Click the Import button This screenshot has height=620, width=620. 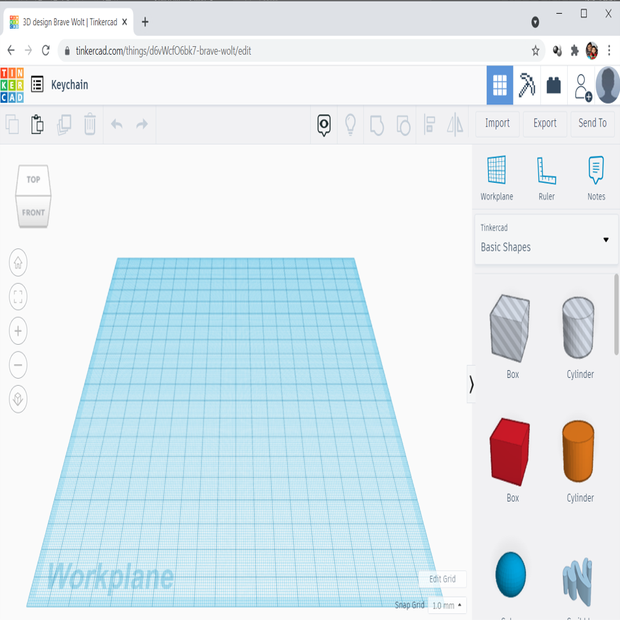tap(497, 123)
